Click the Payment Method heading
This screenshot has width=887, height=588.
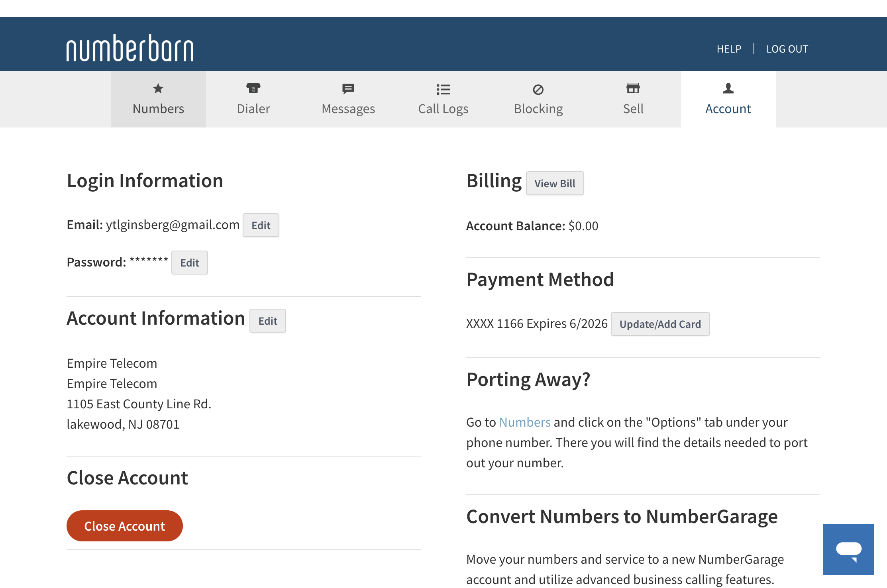pos(540,279)
